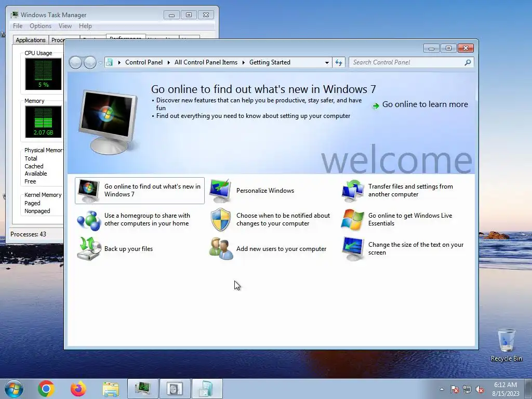
Task: Launch Firefox from taskbar
Action: 78,389
